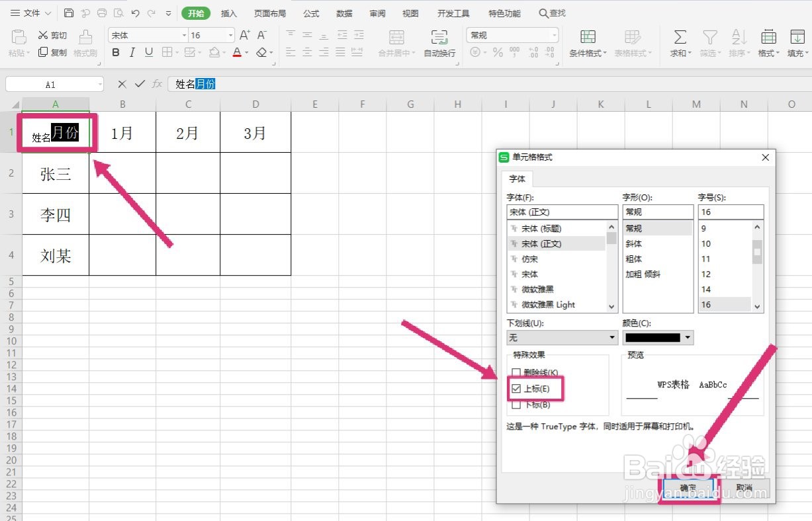
Task: Enable the Strikethrough (删除线) checkbox
Action: pos(517,374)
